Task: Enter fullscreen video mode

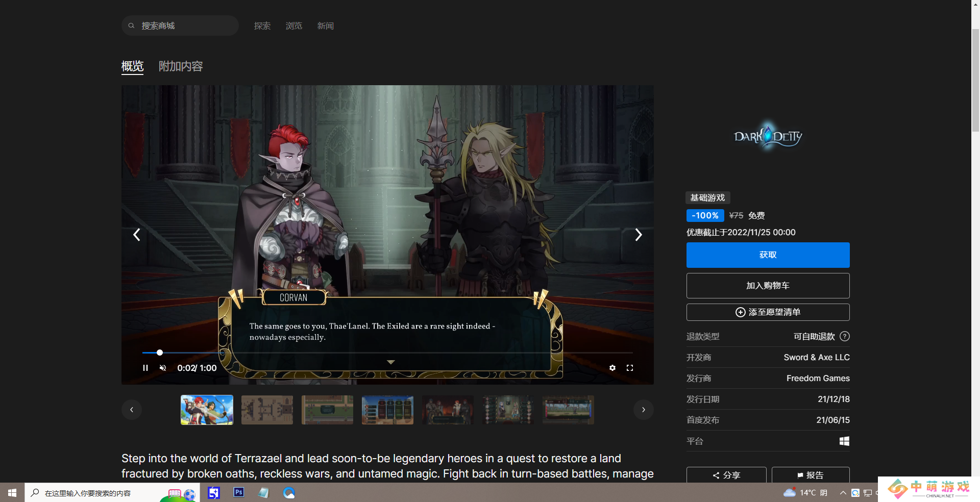Action: 630,368
